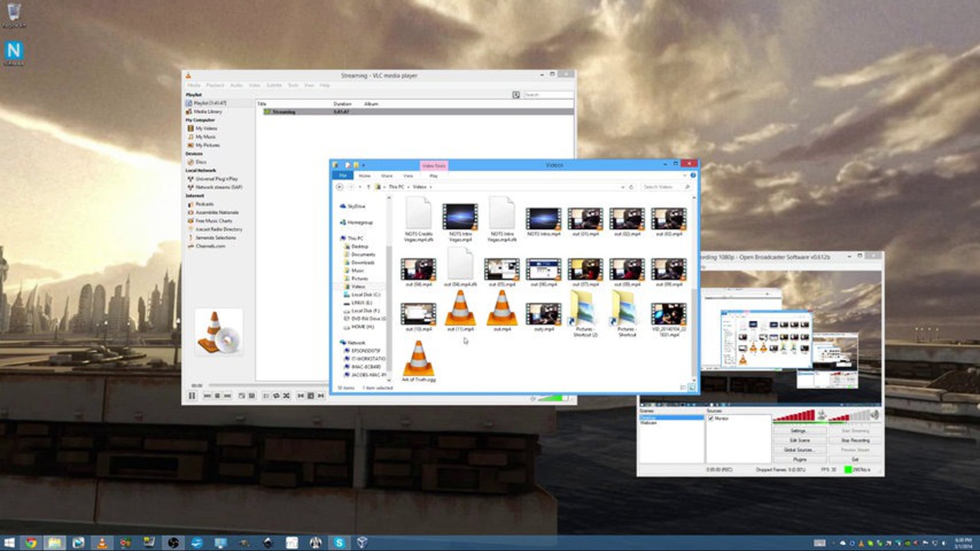
Task: Go up one folder level in Explorer
Action: point(369,187)
